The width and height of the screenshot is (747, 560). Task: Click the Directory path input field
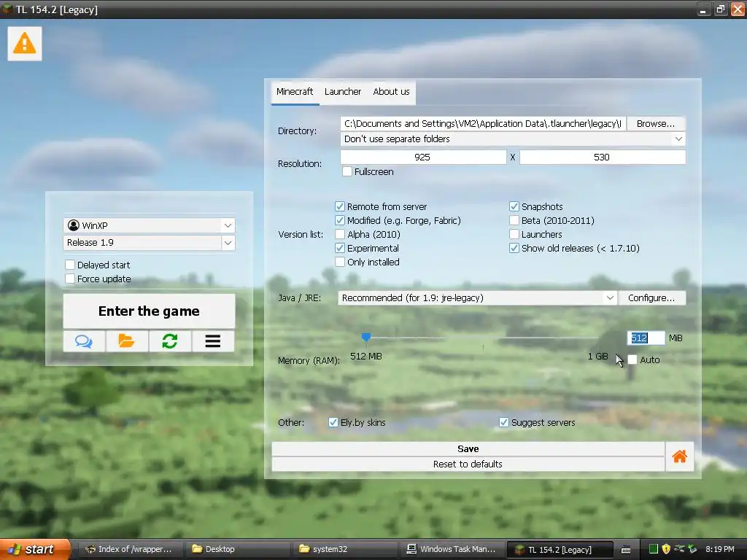pos(483,123)
